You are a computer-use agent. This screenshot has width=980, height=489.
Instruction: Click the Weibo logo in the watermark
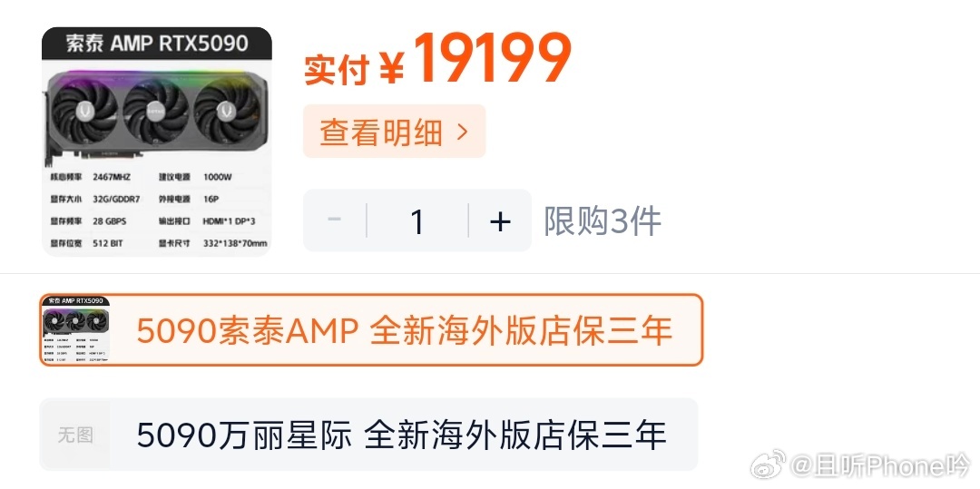[769, 465]
